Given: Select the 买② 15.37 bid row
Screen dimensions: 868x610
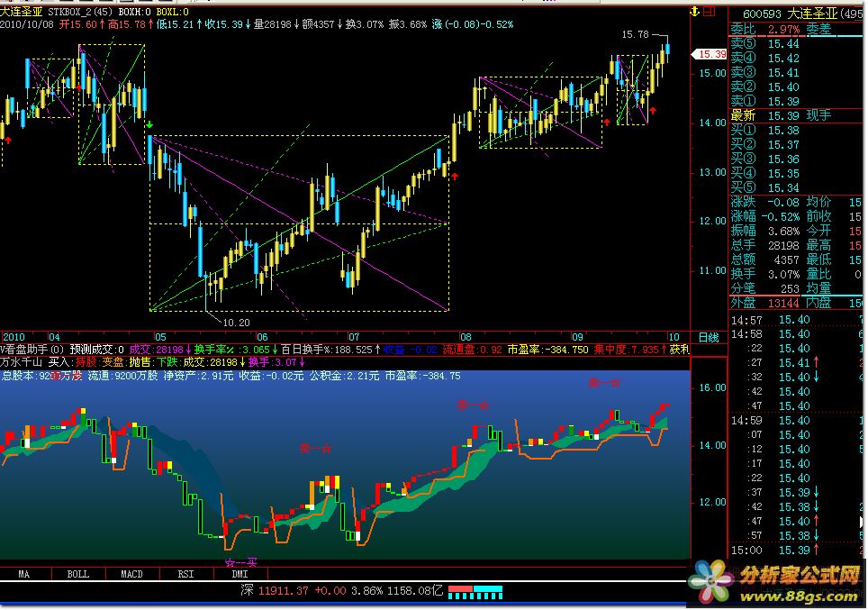Looking at the screenshot, I should [x=764, y=144].
